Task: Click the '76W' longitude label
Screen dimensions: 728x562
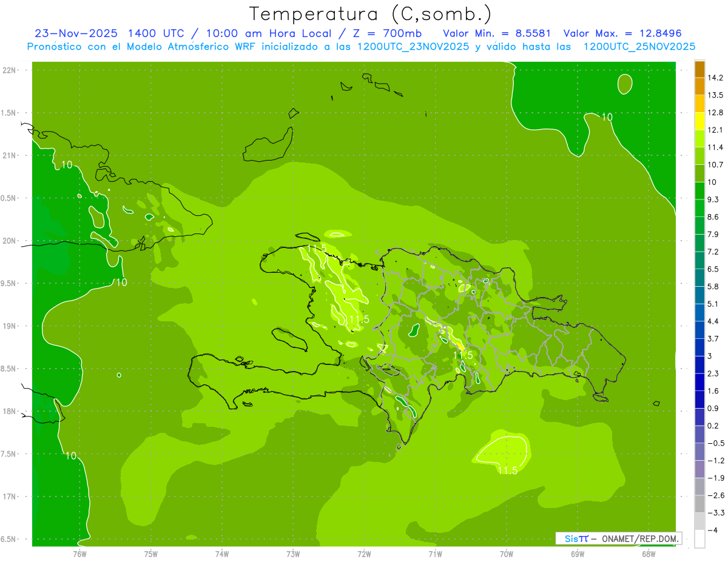Action: 79,554
